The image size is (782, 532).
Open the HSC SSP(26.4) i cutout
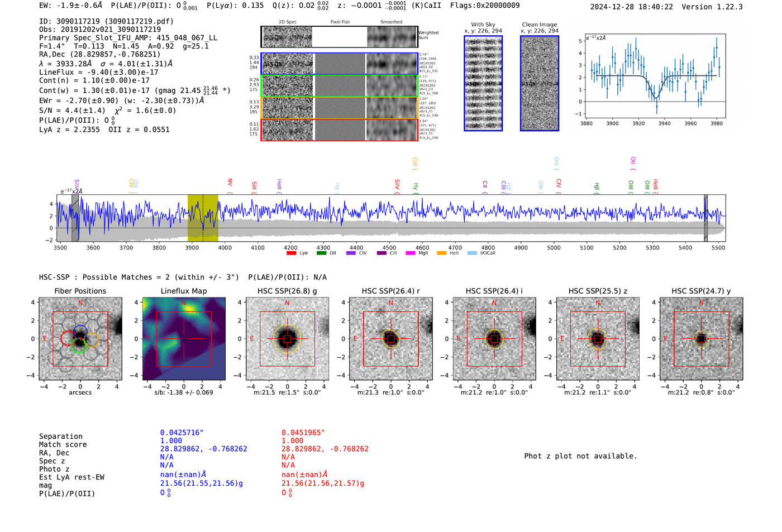[x=494, y=339]
